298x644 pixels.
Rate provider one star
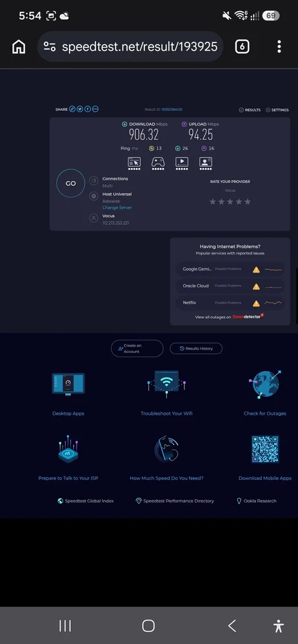(x=213, y=202)
